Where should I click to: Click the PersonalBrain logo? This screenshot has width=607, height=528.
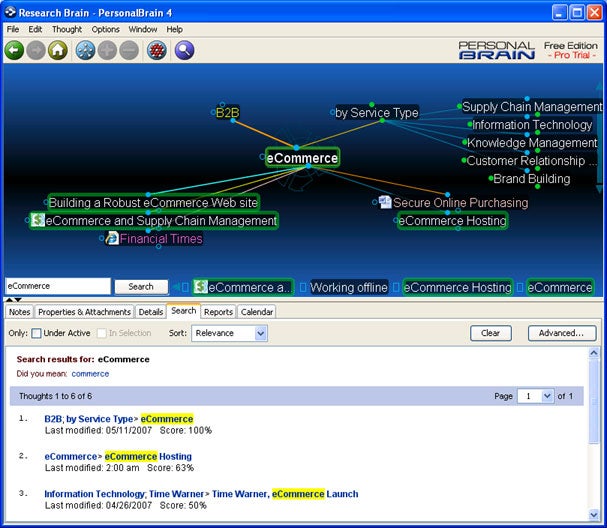click(497, 50)
